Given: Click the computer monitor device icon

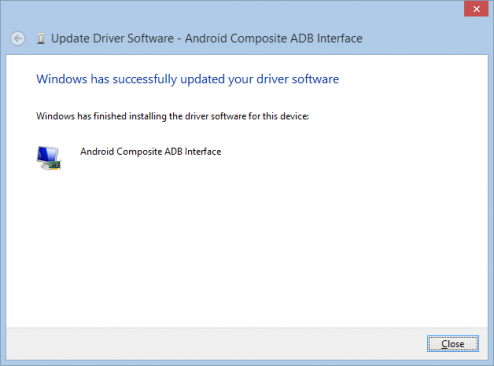Looking at the screenshot, I should (x=49, y=158).
